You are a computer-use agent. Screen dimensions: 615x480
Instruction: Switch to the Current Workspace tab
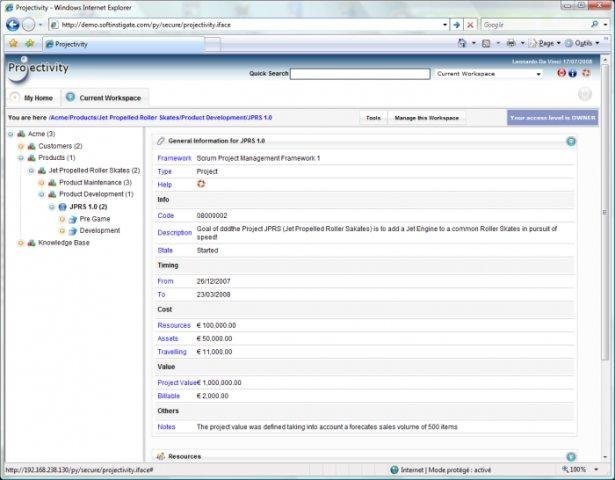point(104,98)
